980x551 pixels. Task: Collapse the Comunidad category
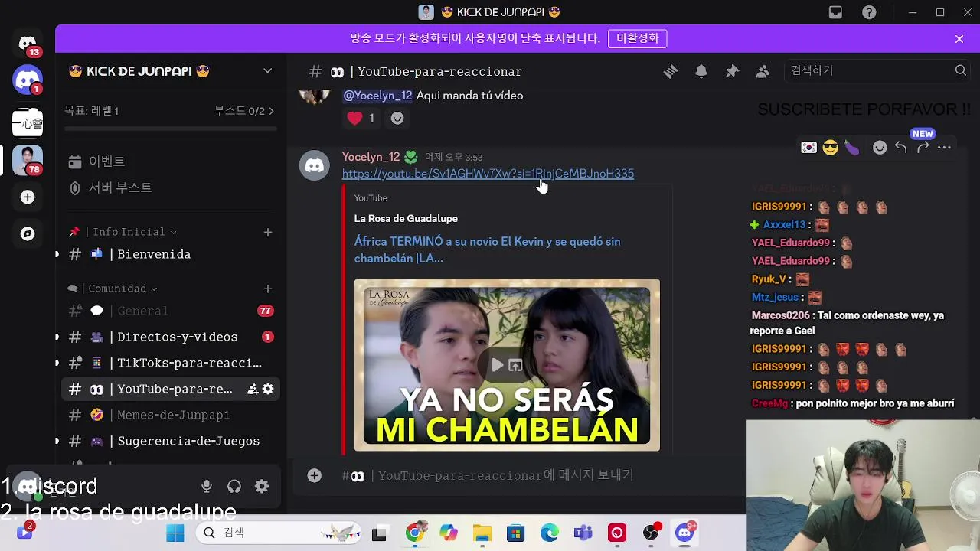[x=113, y=289]
